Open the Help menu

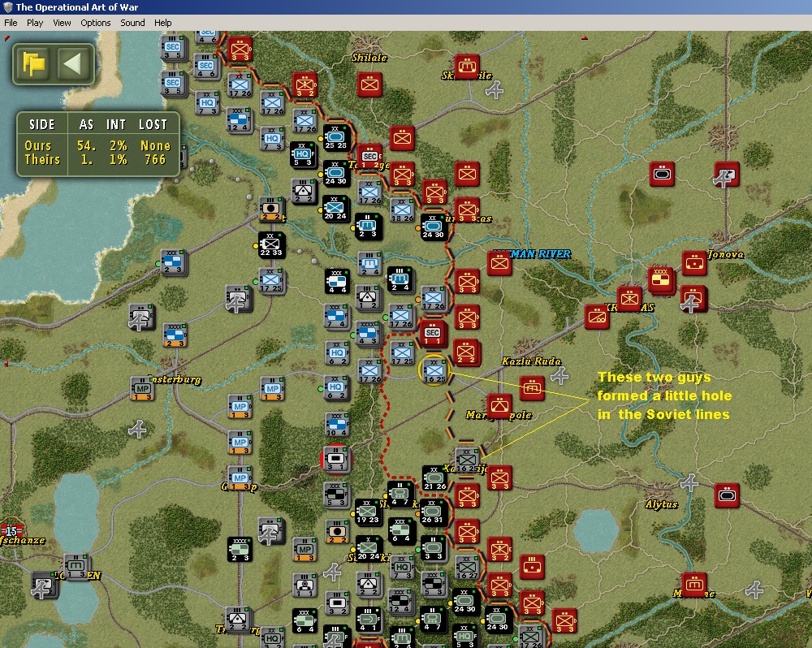[162, 23]
